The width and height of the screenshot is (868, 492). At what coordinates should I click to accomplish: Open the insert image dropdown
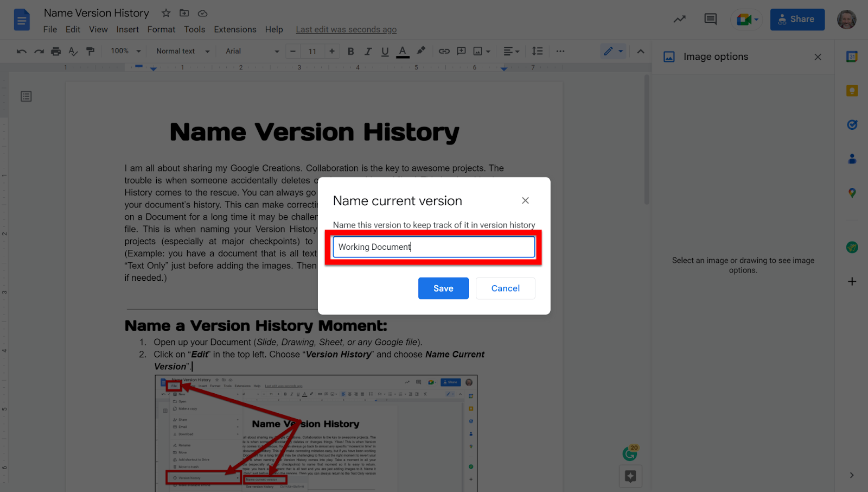(x=482, y=51)
